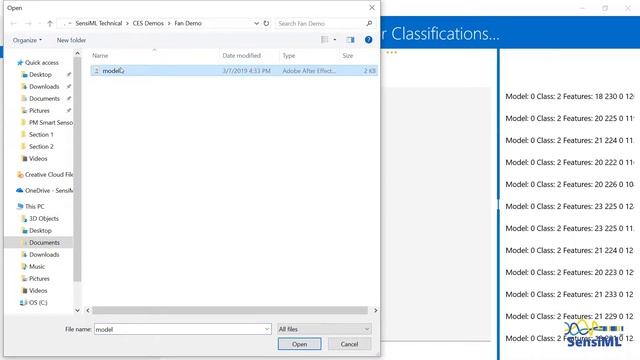The image size is (640, 360).
Task: Click the This PC computer icon
Action: point(20,207)
